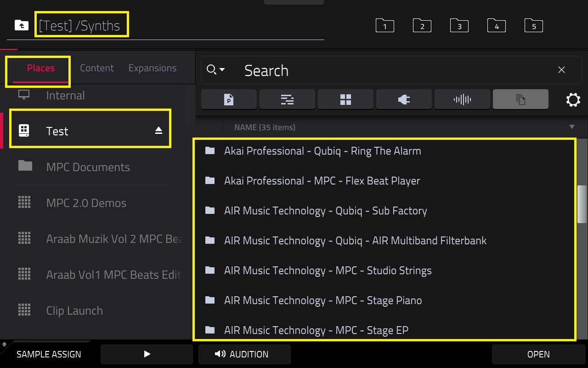Filter by program (grid) files
Screen dimensions: 588x368
coord(345,99)
